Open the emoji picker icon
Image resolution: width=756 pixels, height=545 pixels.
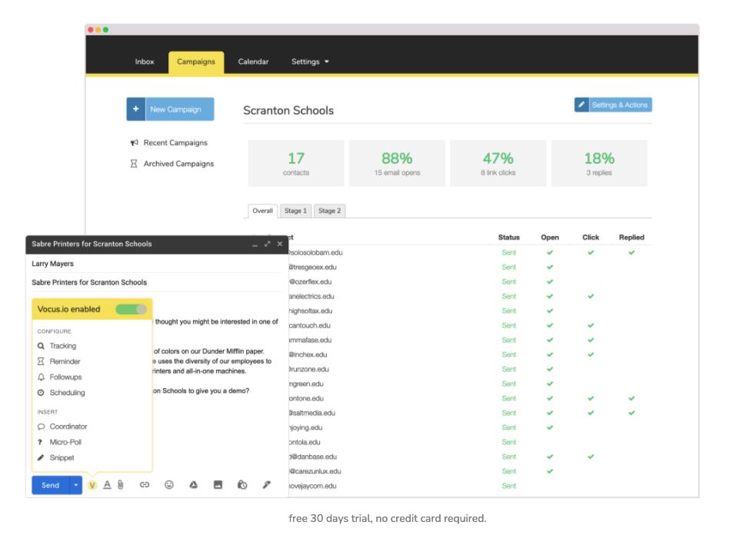(169, 485)
